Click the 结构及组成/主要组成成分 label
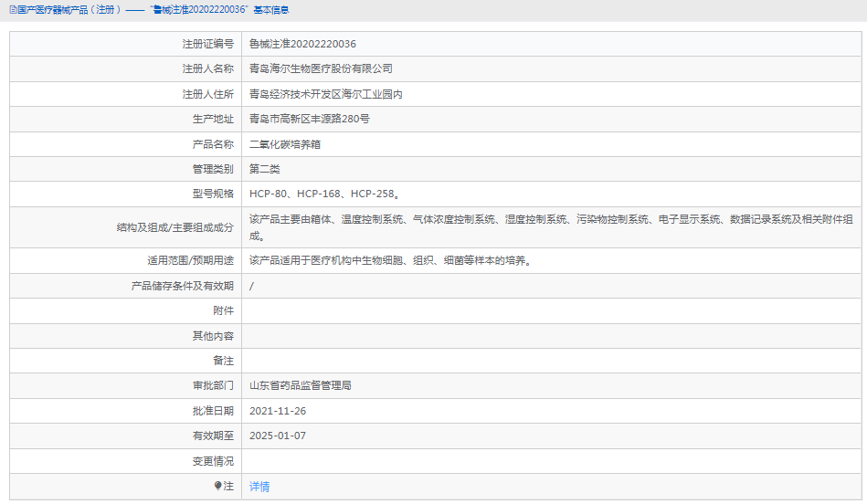 pos(174,227)
